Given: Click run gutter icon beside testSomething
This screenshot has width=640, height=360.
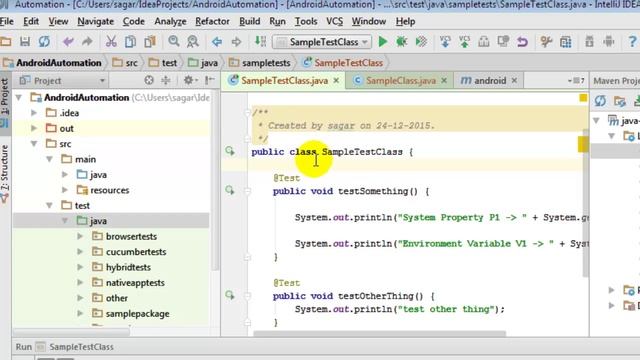Looking at the screenshot, I should coord(230,190).
